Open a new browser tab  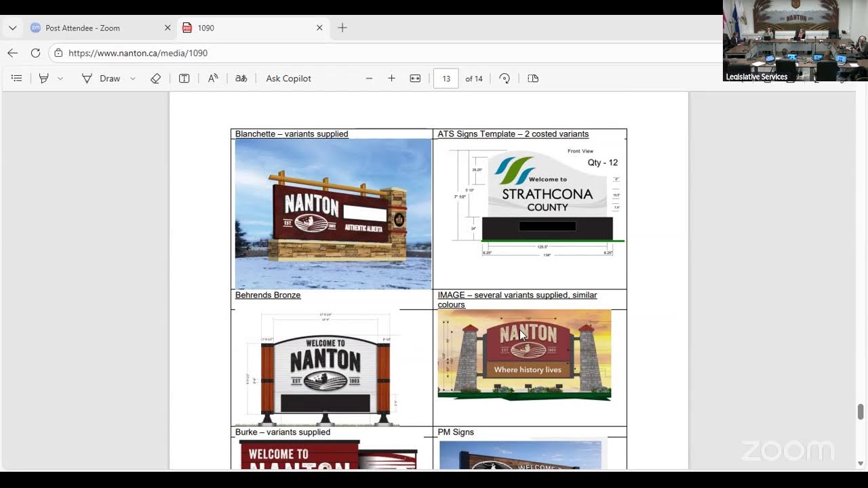[342, 28]
